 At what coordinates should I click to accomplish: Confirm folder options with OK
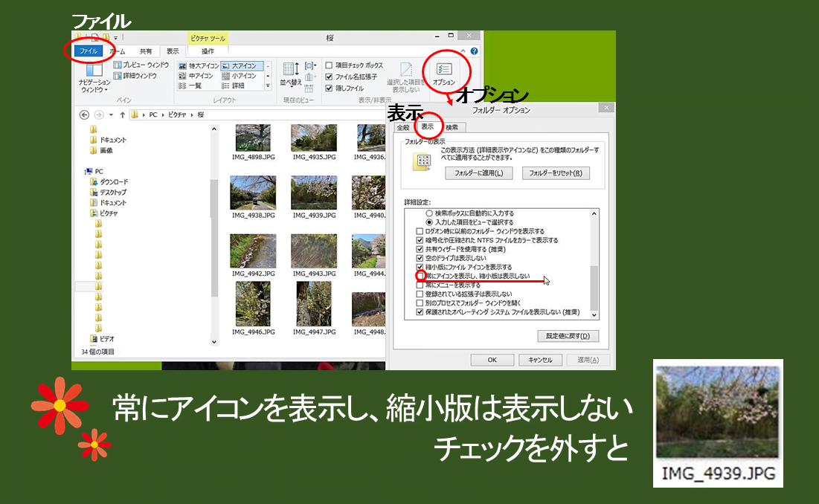pos(491,359)
